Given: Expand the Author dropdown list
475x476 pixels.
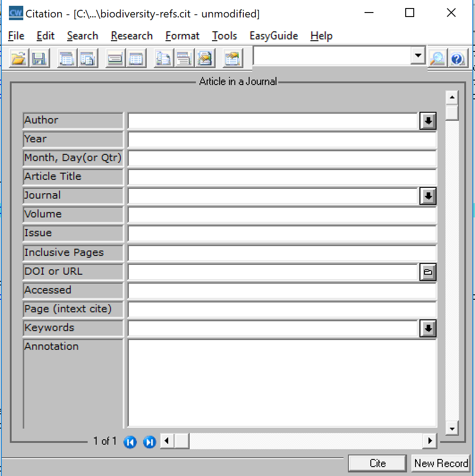Looking at the screenshot, I should click(x=428, y=121).
